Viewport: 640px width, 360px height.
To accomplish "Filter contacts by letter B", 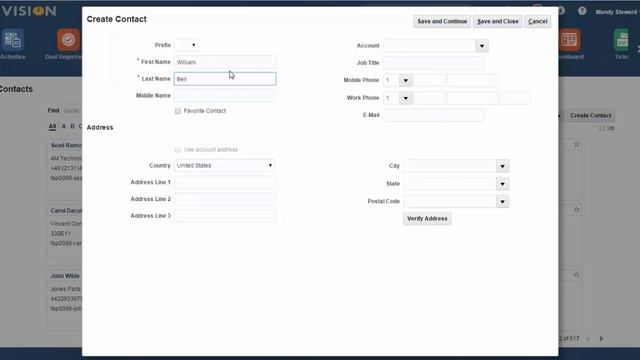I will [72, 127].
